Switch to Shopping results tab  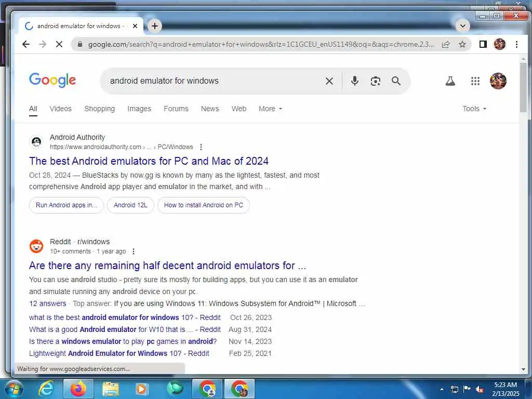click(x=99, y=109)
